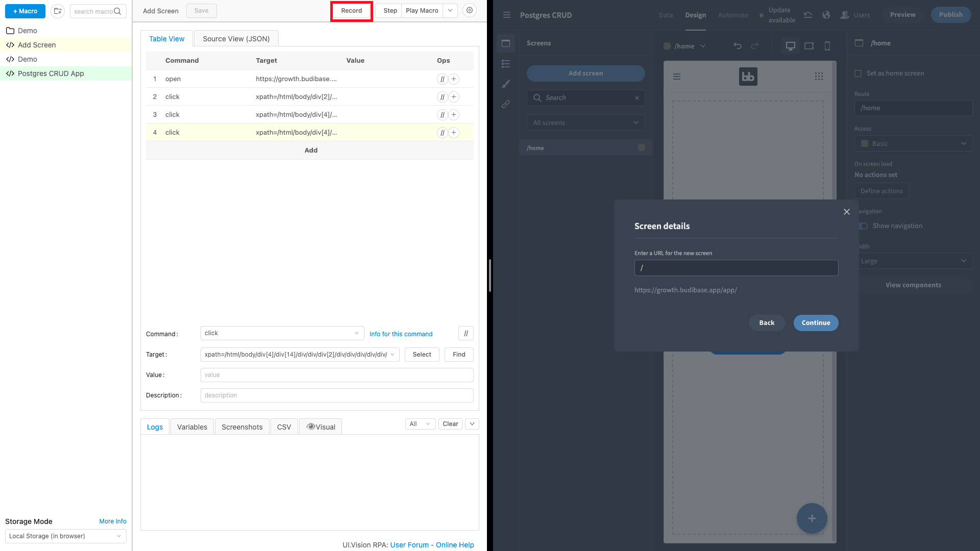980x551 pixels.
Task: Open the User Forum link
Action: 409,545
